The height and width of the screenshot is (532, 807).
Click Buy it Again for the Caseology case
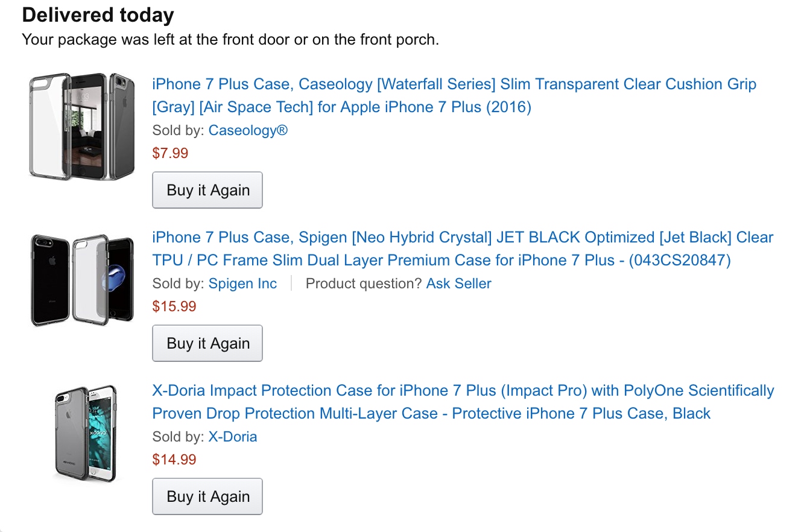[207, 190]
